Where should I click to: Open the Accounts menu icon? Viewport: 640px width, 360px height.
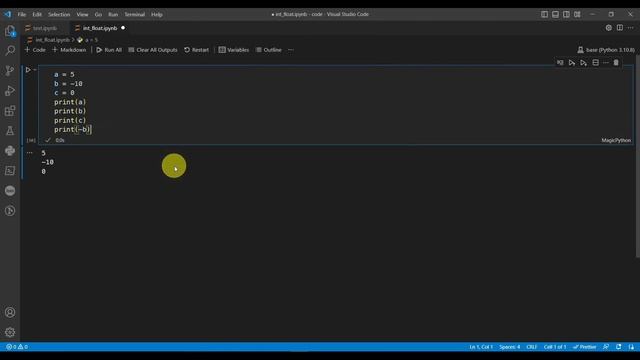coord(10,312)
